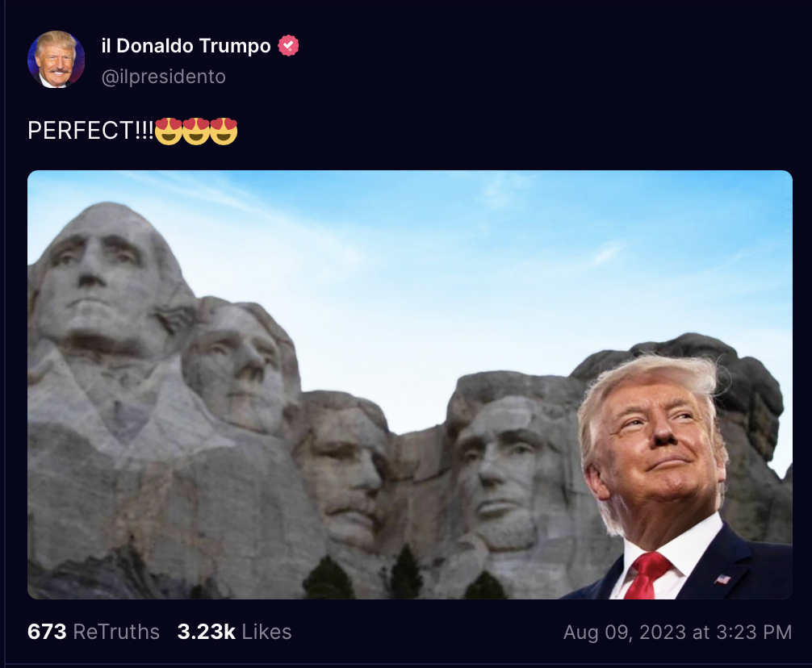
Task: Click the pink verified checkmark badge
Action: click(x=288, y=45)
